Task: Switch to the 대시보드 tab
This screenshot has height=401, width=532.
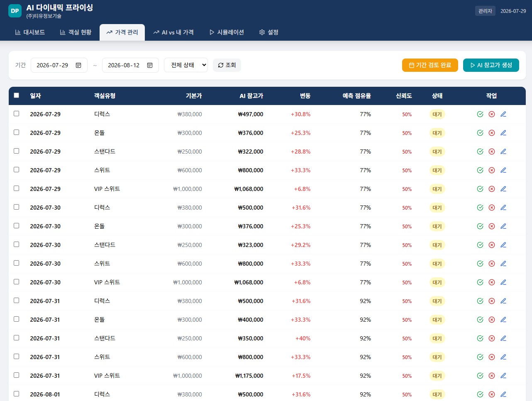Action: coord(30,32)
